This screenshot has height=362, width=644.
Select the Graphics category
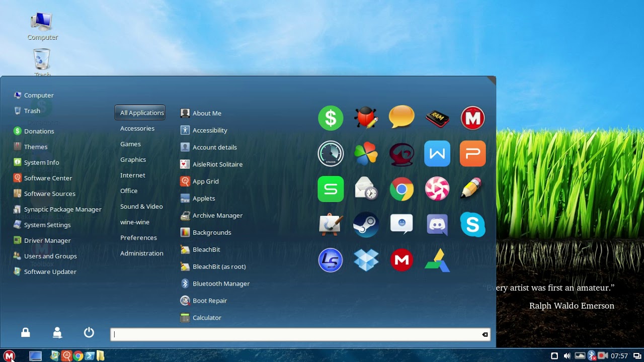click(x=133, y=159)
